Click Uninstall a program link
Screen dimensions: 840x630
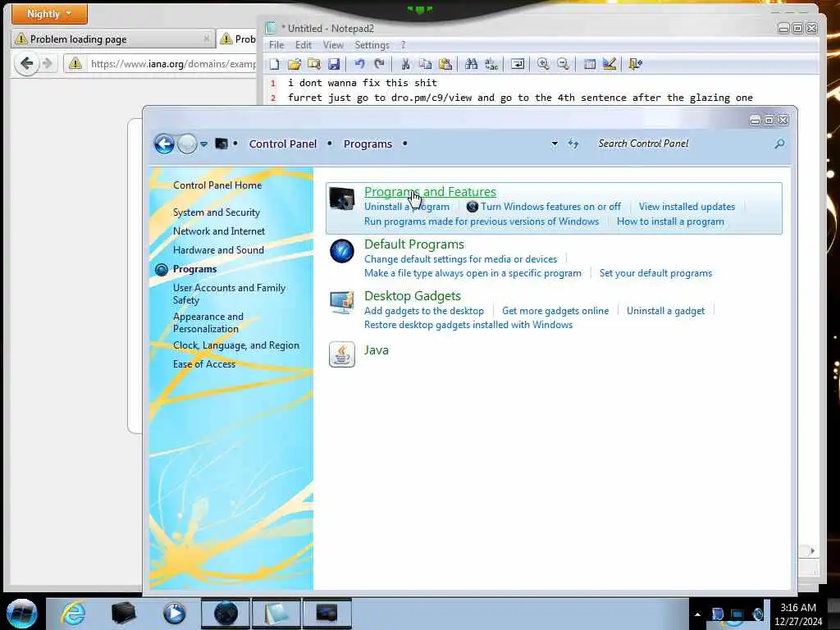[x=407, y=207]
